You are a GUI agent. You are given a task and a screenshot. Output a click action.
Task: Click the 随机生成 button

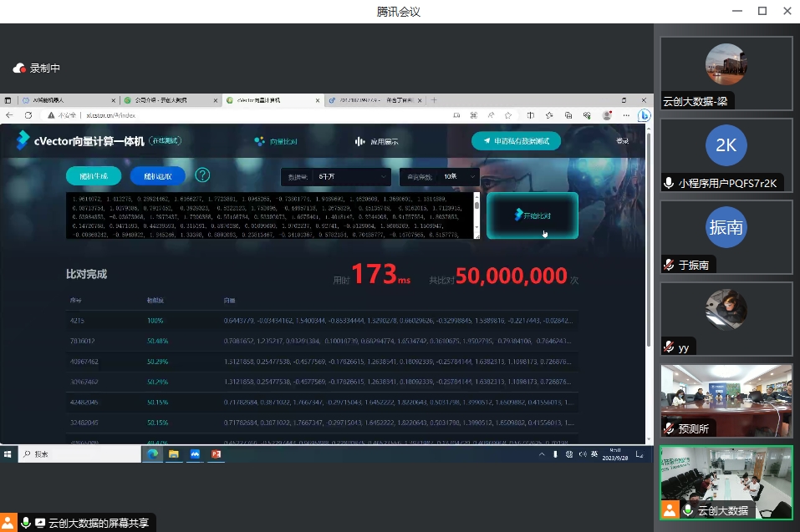pyautogui.click(x=94, y=175)
